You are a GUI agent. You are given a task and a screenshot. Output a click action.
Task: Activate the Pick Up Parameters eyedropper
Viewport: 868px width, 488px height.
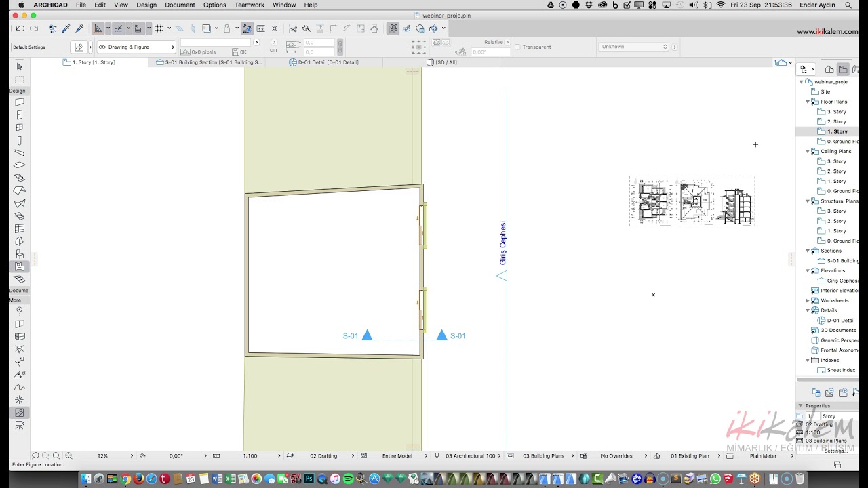[x=66, y=28]
